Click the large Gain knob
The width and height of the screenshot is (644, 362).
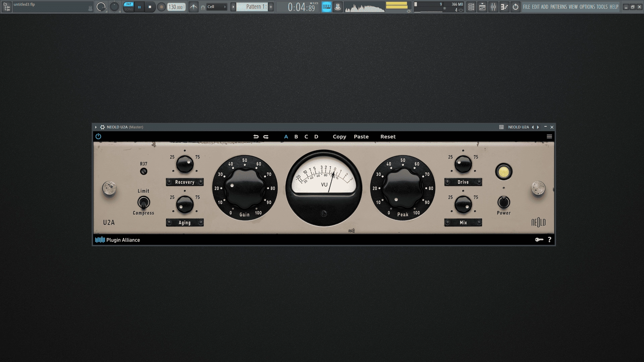(x=245, y=188)
